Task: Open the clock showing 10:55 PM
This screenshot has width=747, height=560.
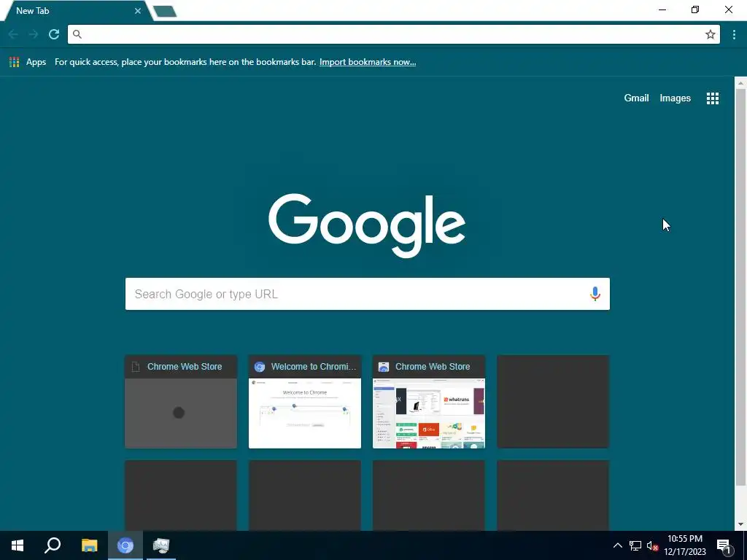Action: pyautogui.click(x=685, y=545)
